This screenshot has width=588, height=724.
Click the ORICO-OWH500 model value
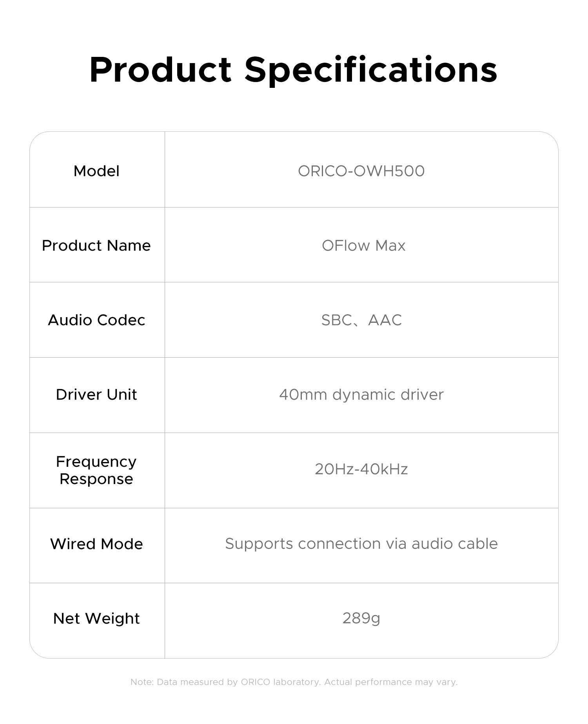[361, 171]
